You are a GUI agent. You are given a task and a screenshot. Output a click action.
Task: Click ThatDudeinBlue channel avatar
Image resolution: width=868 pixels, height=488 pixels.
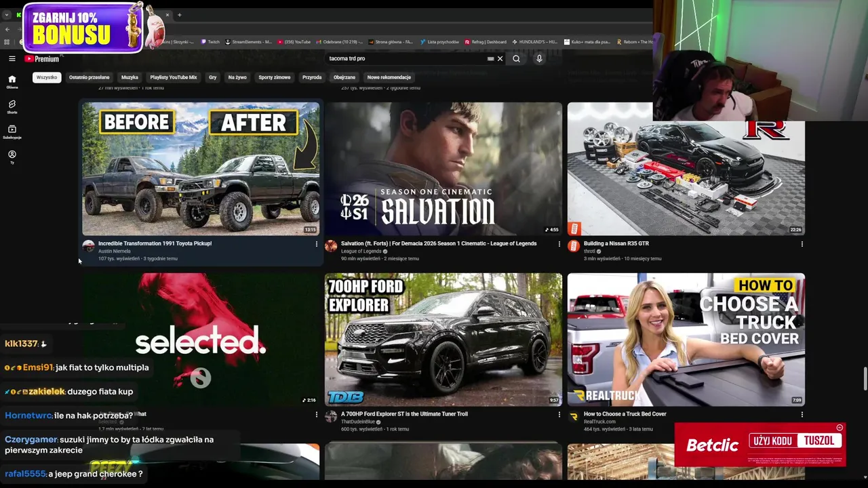coord(331,416)
